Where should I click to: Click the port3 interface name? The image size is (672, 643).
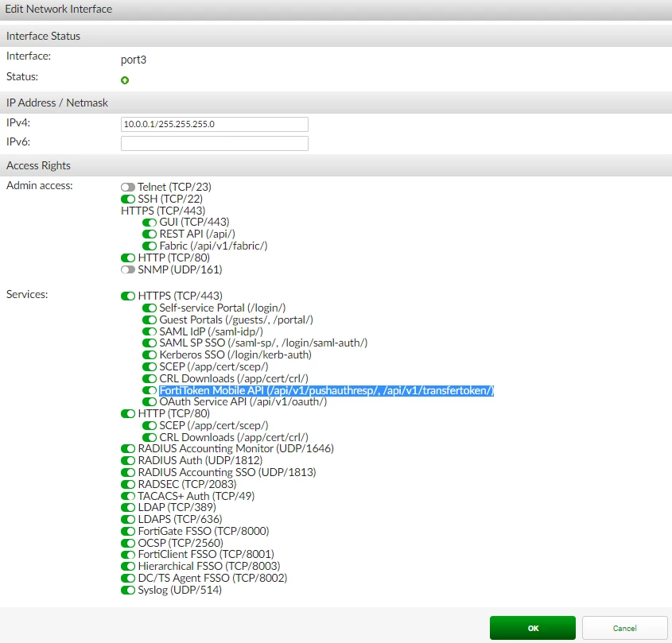pyautogui.click(x=134, y=60)
